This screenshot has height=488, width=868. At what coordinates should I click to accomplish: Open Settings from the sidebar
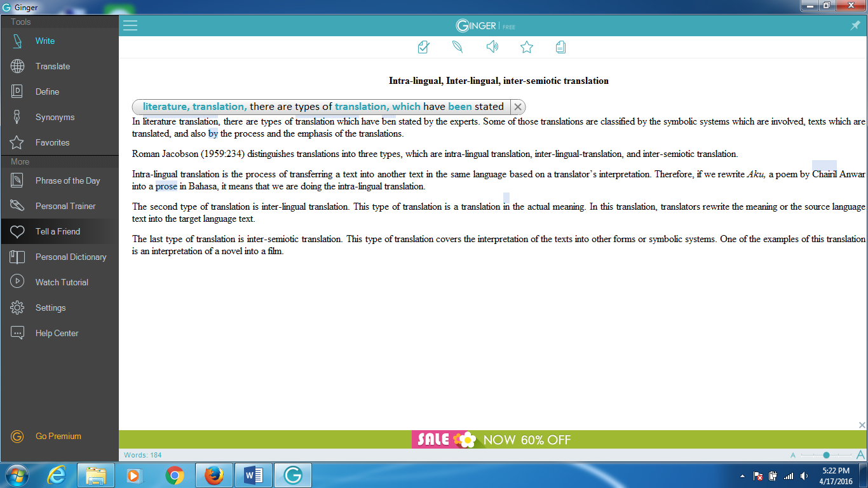49,308
